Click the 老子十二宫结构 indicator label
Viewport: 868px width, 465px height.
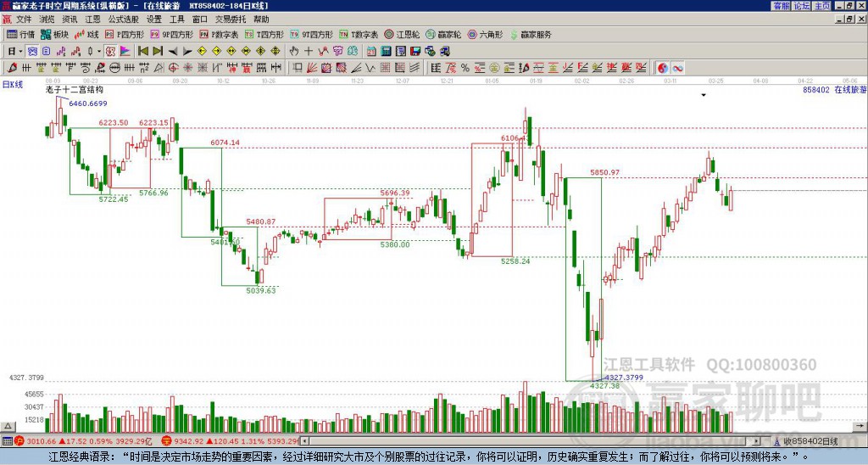[x=75, y=89]
